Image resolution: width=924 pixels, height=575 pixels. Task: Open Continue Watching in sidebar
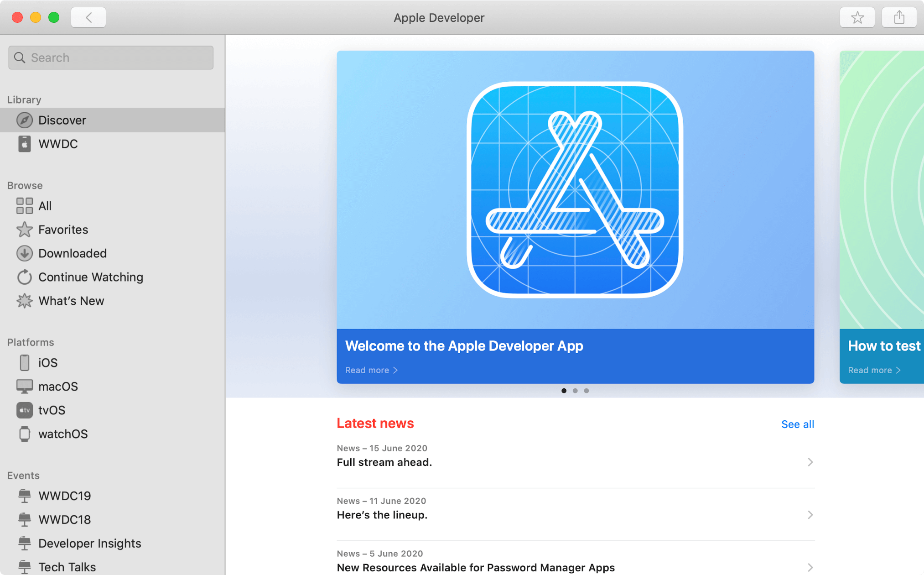pyautogui.click(x=112, y=277)
